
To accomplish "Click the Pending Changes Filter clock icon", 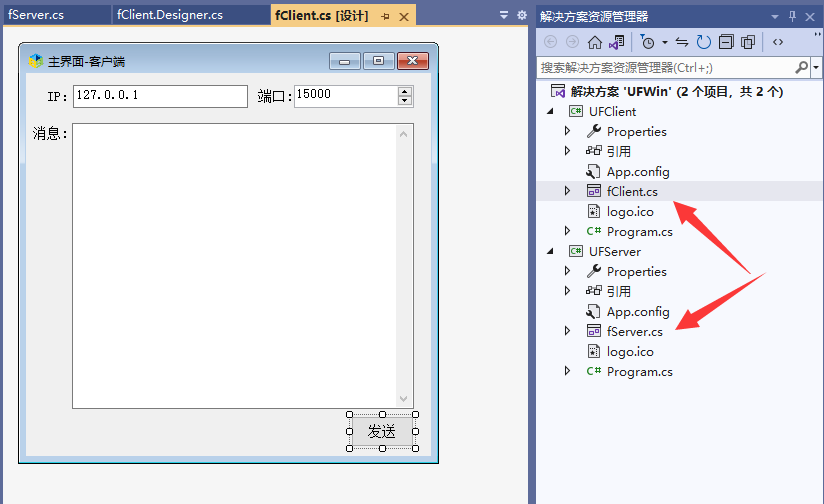I will tap(648, 42).
